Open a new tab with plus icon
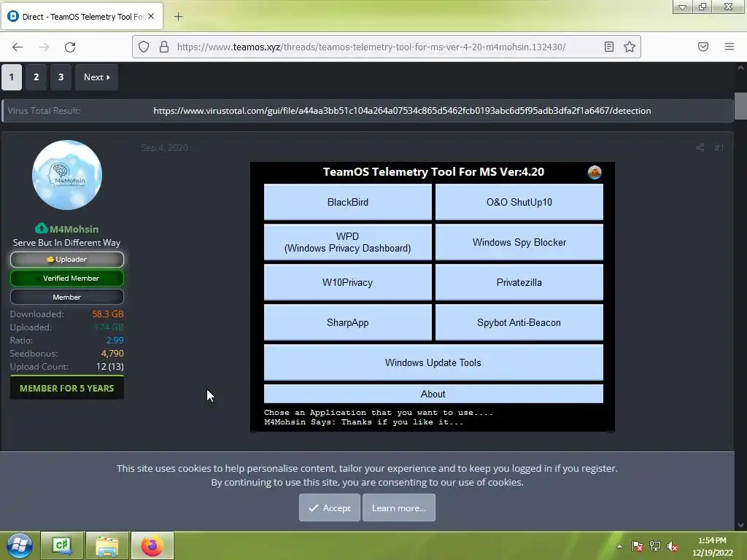 tap(178, 17)
